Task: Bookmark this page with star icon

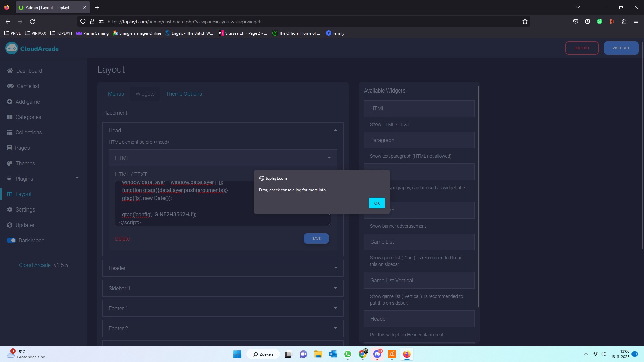Action: pyautogui.click(x=525, y=22)
